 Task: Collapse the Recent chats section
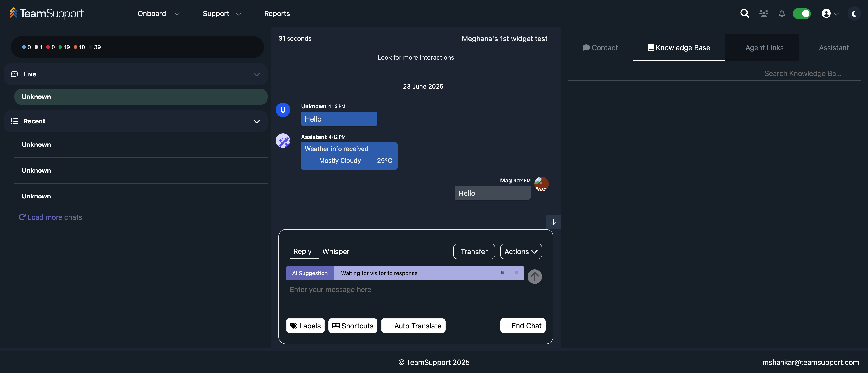point(257,121)
